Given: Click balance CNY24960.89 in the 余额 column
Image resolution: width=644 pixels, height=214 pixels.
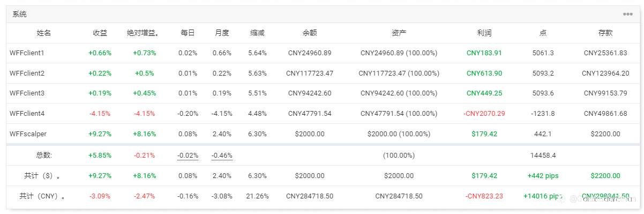Looking at the screenshot, I should tap(310, 53).
